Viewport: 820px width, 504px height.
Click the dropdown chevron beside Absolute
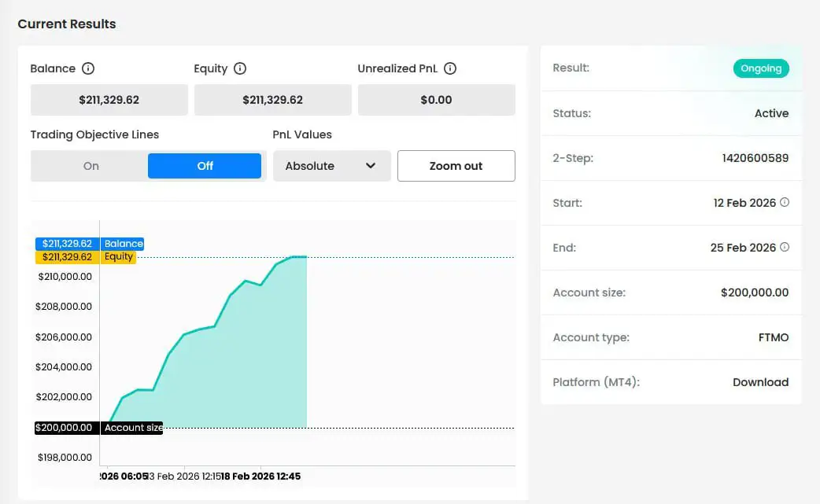click(x=371, y=166)
